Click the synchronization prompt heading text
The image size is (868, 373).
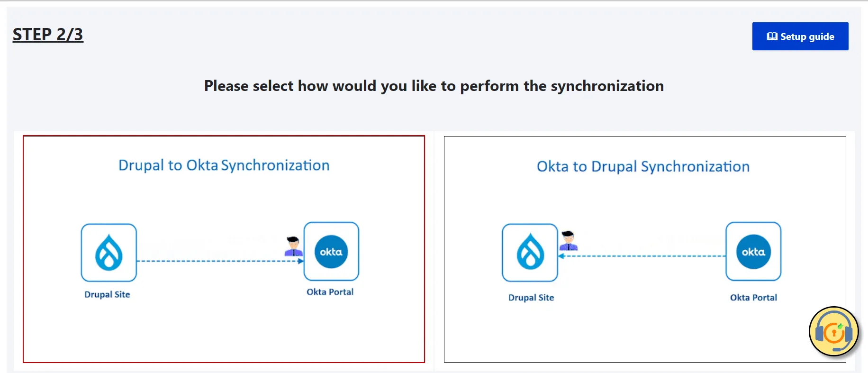pos(434,86)
